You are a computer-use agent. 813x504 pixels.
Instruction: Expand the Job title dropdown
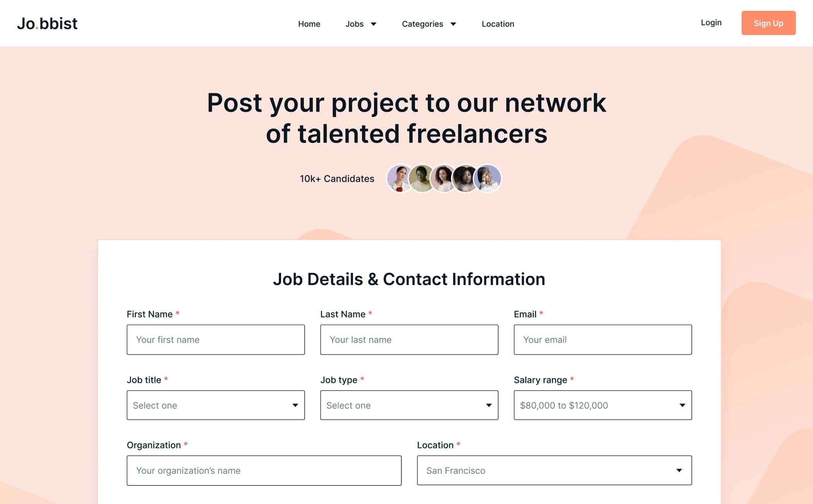pos(215,405)
